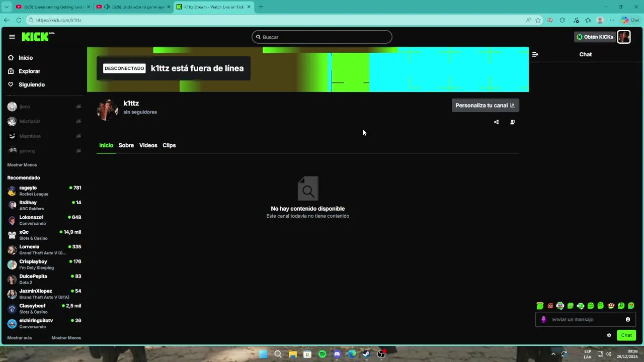Open the hamburger sidebar menu
The height and width of the screenshot is (362, 644).
pyautogui.click(x=12, y=37)
